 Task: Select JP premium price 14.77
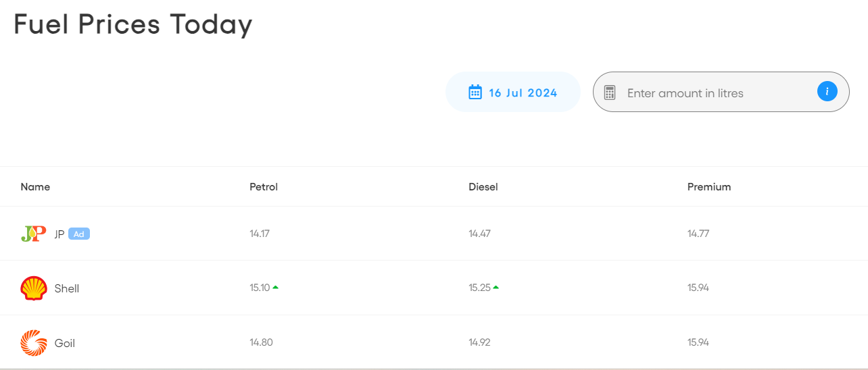point(698,234)
